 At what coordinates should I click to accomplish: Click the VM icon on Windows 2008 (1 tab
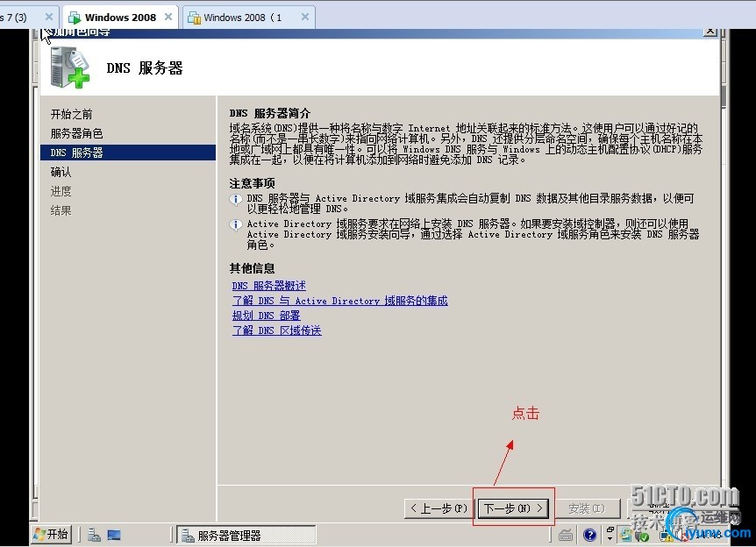(x=194, y=18)
